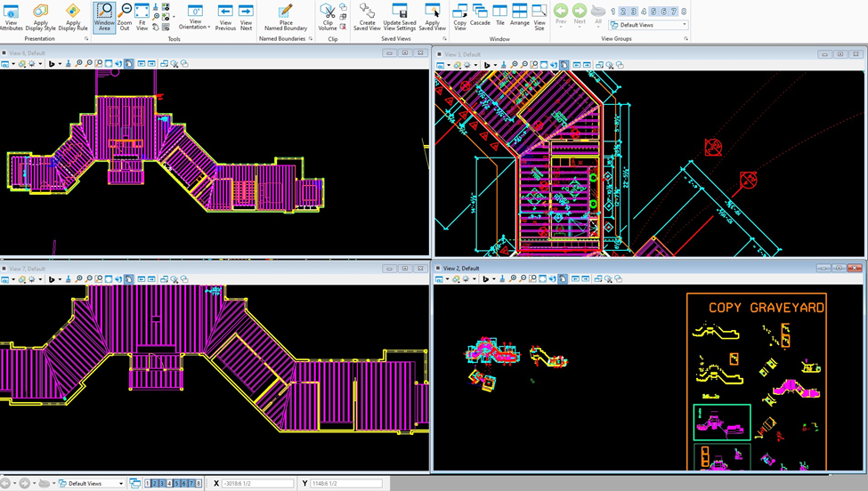Viewport: 868px width, 491px height.
Task: Toggle view 1 in ribbon View Groups
Action: [615, 12]
